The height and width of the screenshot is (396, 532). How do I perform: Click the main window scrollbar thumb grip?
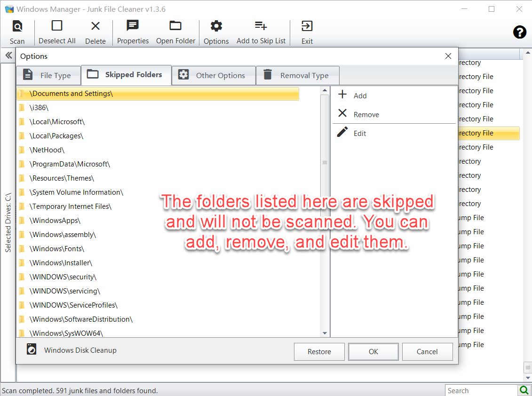click(x=528, y=367)
